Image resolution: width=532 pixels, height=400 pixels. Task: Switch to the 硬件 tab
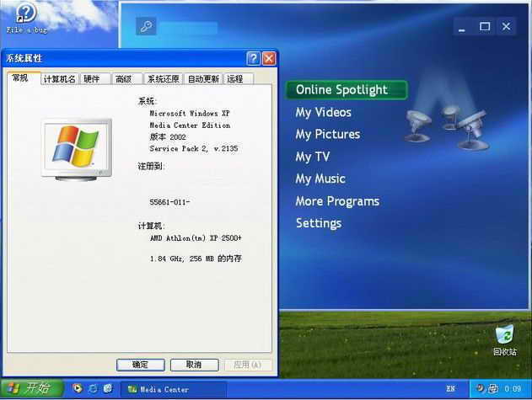(91, 79)
